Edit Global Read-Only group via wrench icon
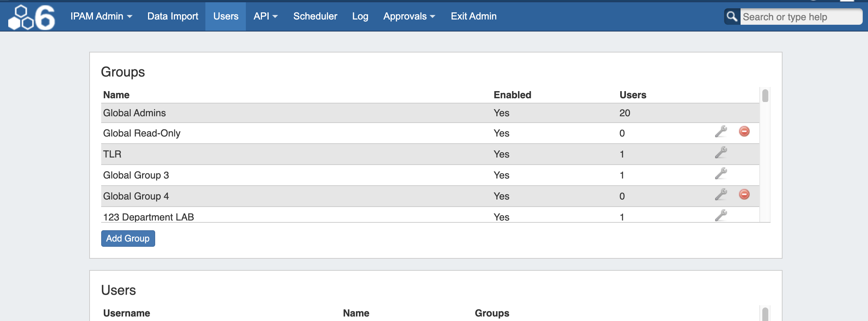The height and width of the screenshot is (321, 868). [720, 132]
